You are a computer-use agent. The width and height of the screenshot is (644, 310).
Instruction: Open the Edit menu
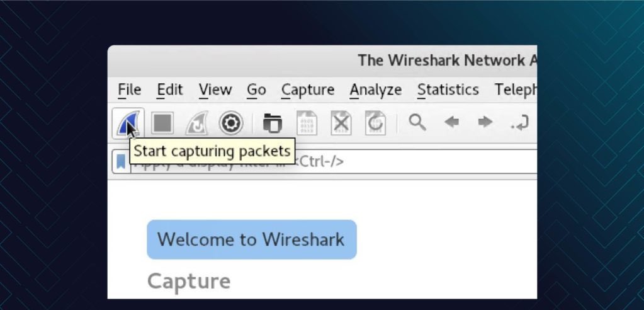point(170,89)
